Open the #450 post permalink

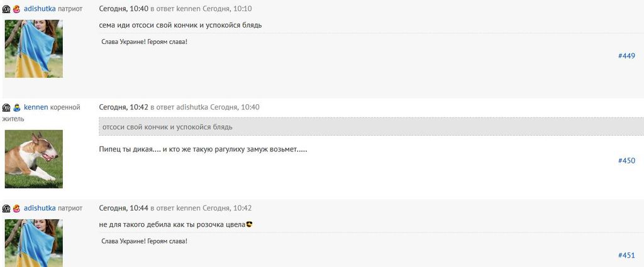click(x=626, y=161)
